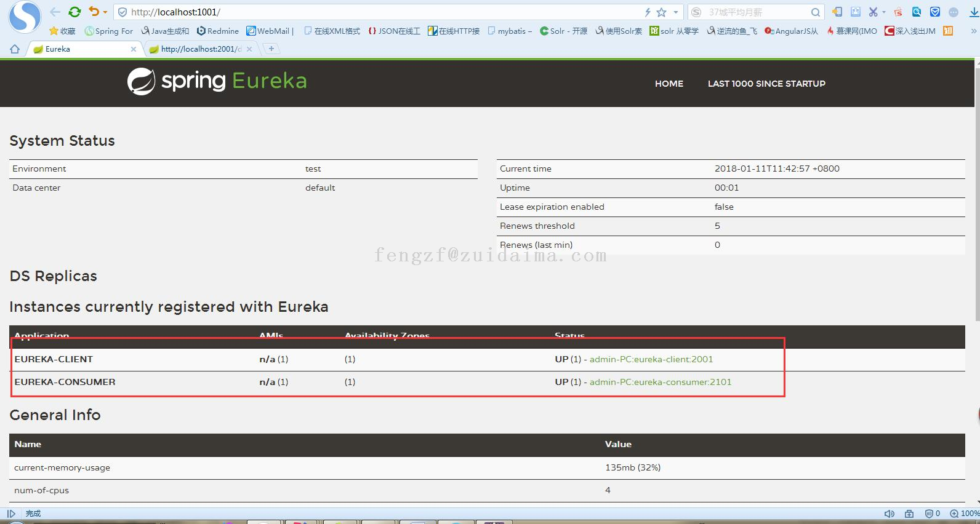Image resolution: width=980 pixels, height=524 pixels.
Task: Click the magnifier icon in search box
Action: [815, 12]
